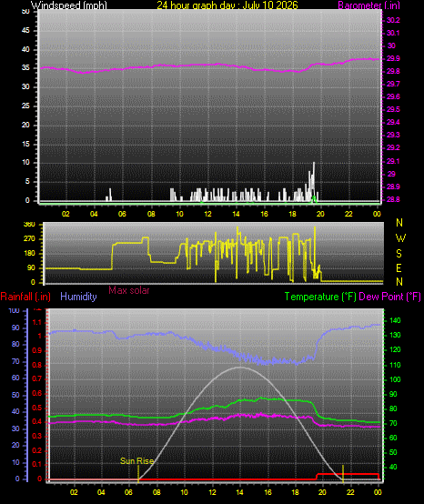This screenshot has width=424, height=504.
Task: Click the Max solar label
Action: point(129,290)
